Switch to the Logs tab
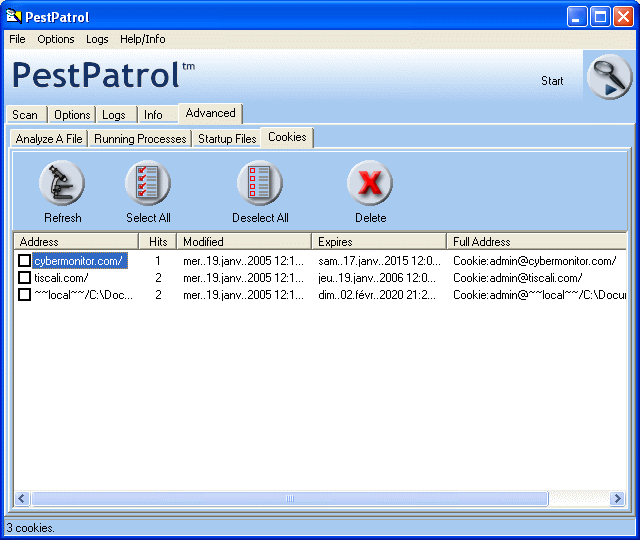This screenshot has width=640, height=540. coord(116,115)
